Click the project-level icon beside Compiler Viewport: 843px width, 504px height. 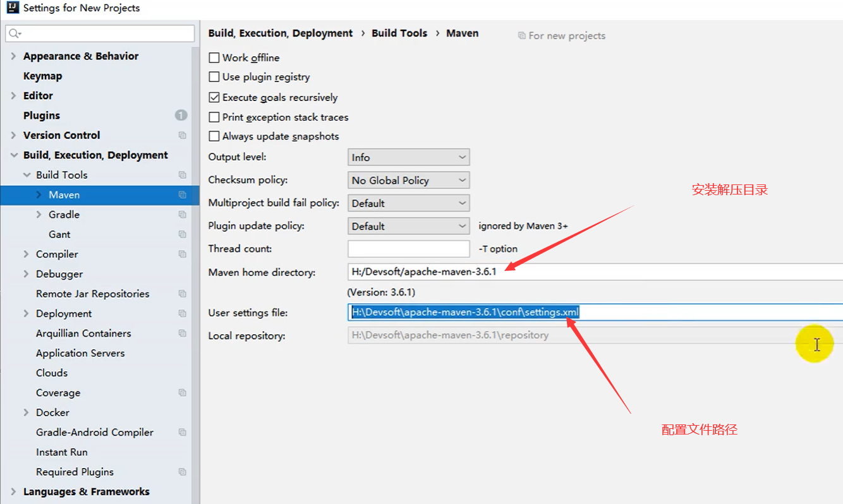click(183, 254)
